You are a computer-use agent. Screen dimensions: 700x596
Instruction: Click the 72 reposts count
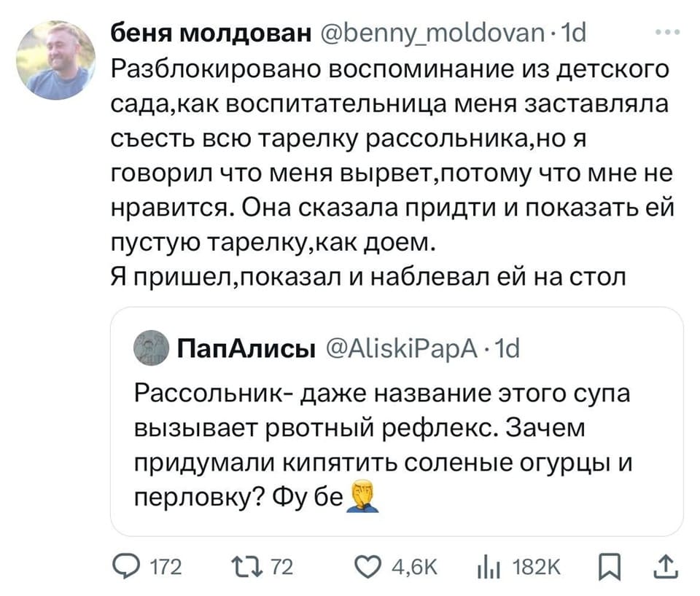coord(281,567)
